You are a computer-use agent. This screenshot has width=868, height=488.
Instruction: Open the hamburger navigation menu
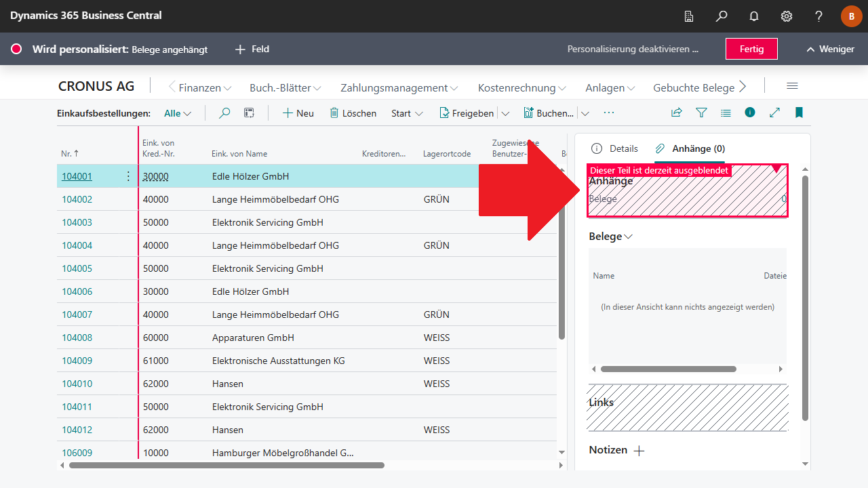point(792,86)
